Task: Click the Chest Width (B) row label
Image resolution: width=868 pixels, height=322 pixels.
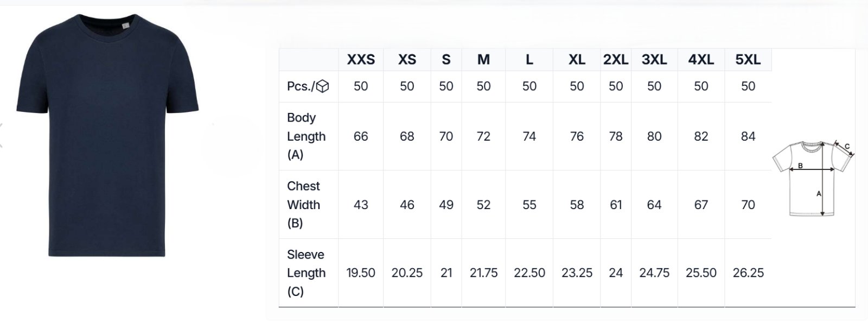Action: (303, 205)
